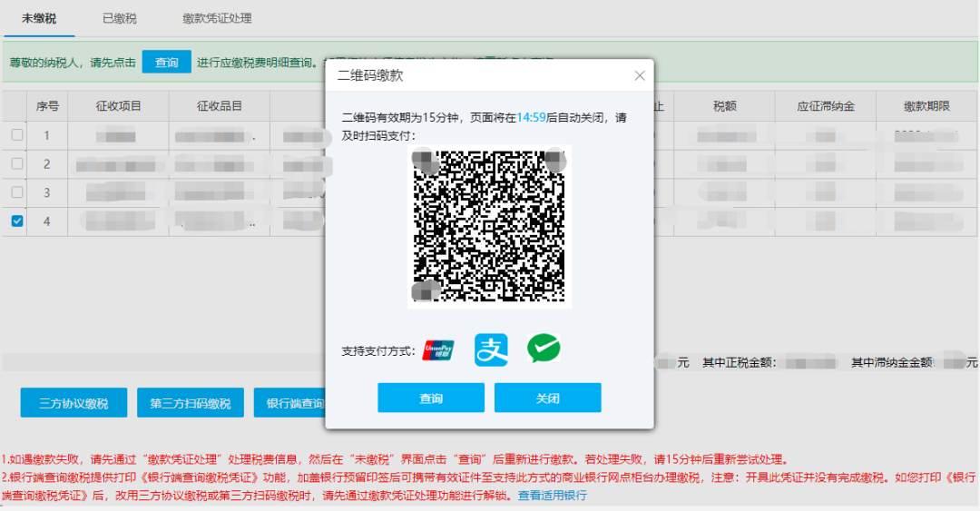Screen dimensions: 980x511
Task: Uncheck the checkbox for row 4
Action: [17, 221]
